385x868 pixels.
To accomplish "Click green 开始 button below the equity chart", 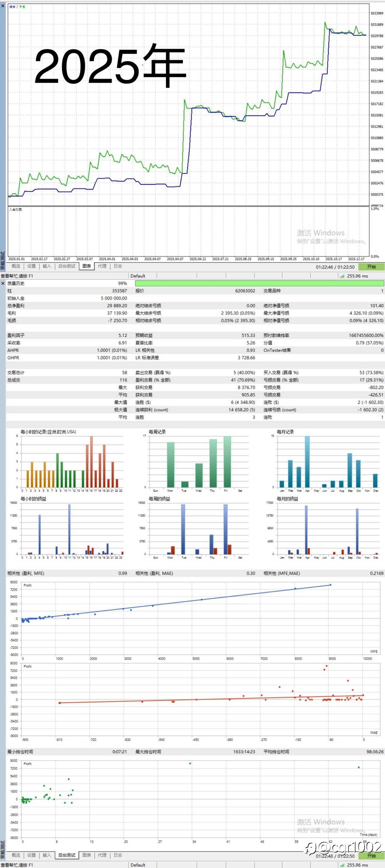I will 371,267.
